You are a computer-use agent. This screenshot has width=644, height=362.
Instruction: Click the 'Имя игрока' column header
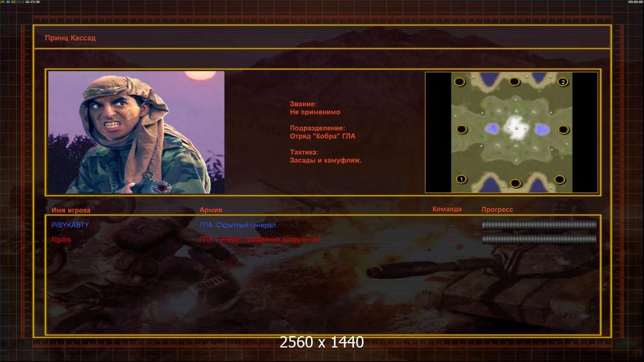pyautogui.click(x=71, y=211)
